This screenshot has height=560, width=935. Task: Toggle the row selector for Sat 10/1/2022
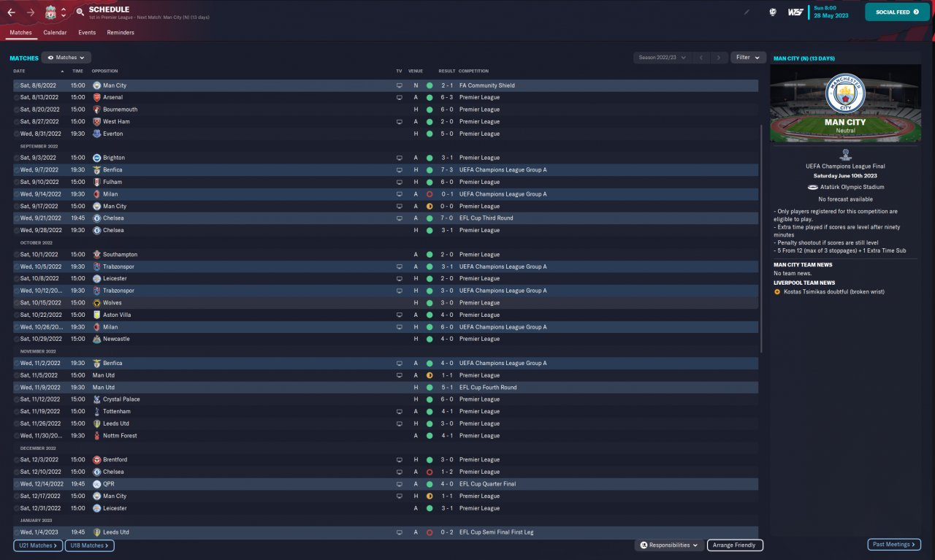pyautogui.click(x=16, y=254)
